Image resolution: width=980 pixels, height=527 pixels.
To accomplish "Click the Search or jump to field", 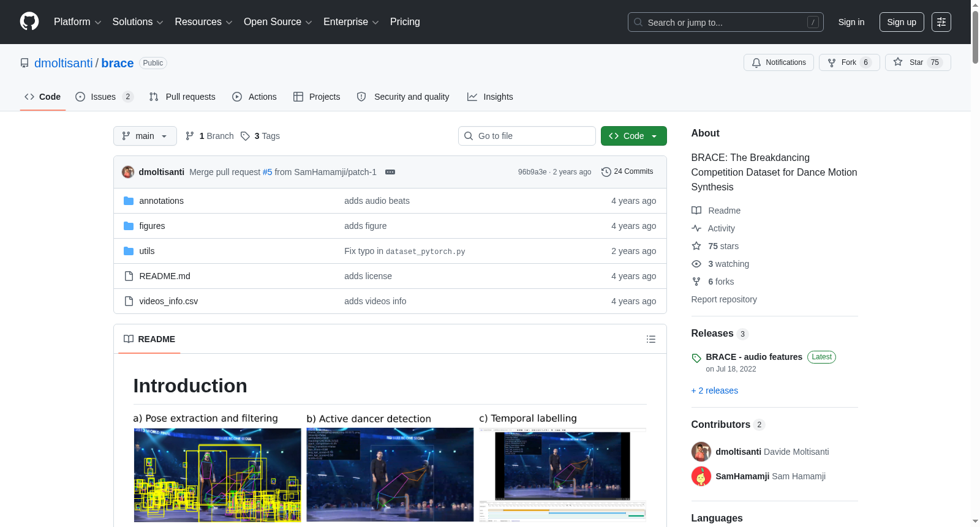I will [x=726, y=22].
